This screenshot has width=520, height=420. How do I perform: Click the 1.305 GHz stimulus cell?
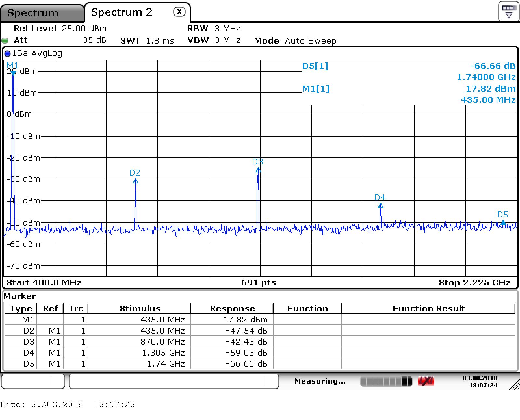pos(140,353)
